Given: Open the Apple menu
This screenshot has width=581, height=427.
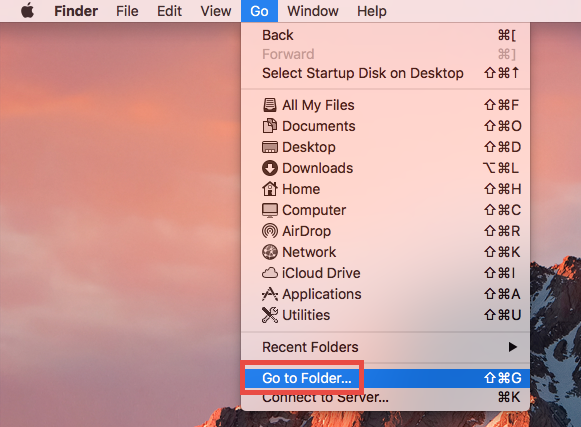Looking at the screenshot, I should point(27,11).
